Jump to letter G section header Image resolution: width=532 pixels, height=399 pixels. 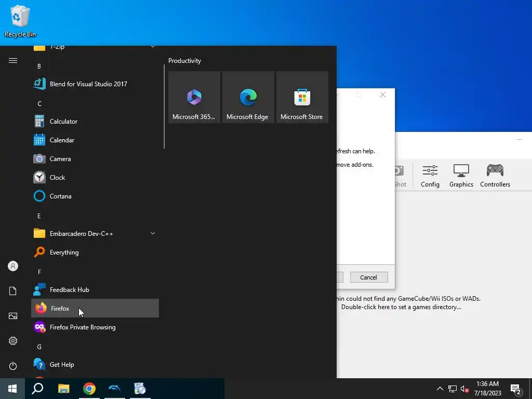pyautogui.click(x=39, y=347)
